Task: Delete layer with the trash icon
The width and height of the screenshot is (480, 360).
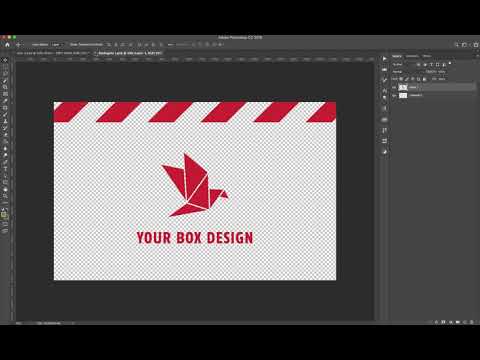Action: 472,322
